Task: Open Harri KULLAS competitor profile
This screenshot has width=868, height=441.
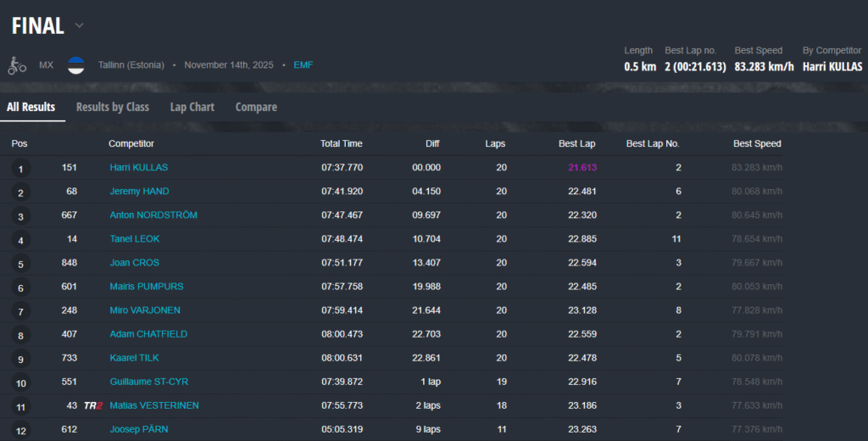Action: tap(138, 168)
